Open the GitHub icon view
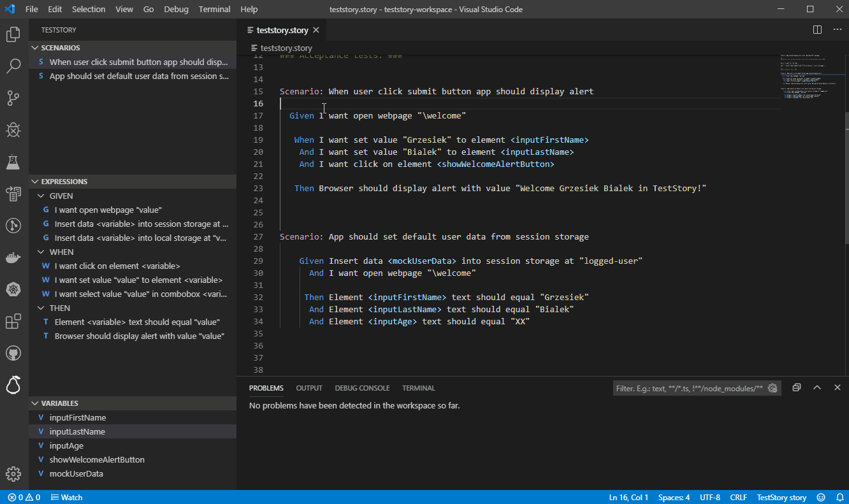Screen dimensions: 849x504 point(13,353)
